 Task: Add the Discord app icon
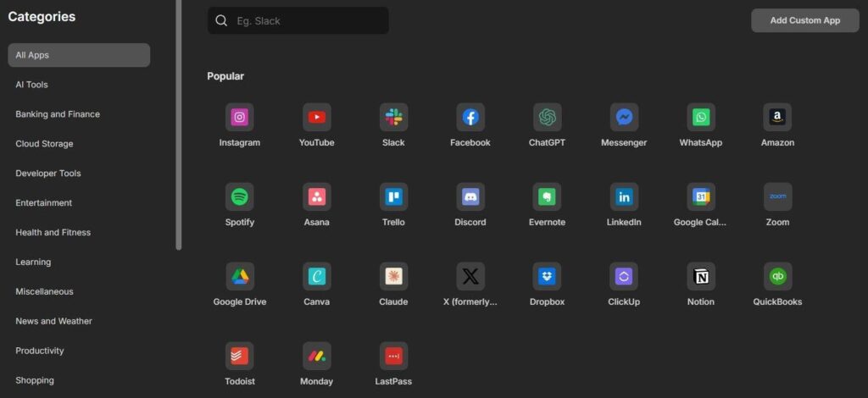470,196
